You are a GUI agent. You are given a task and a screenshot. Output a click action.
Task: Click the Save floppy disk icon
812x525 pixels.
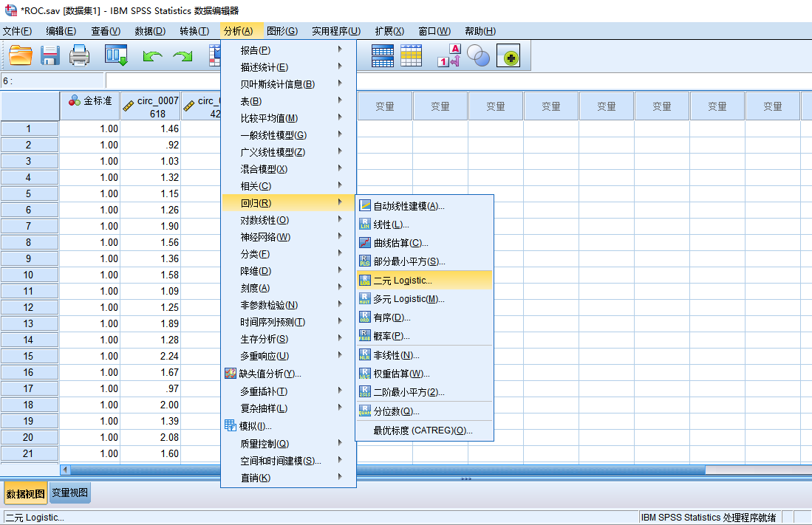[50, 55]
